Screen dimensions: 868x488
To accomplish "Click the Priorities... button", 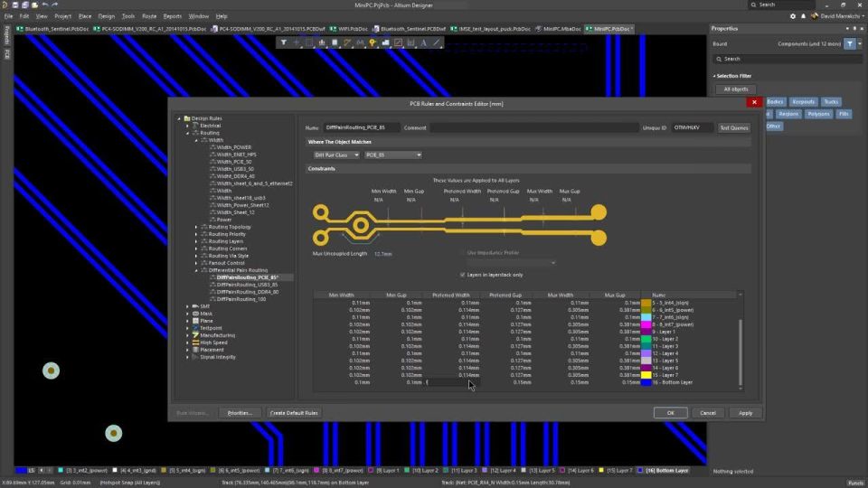I will click(x=240, y=413).
